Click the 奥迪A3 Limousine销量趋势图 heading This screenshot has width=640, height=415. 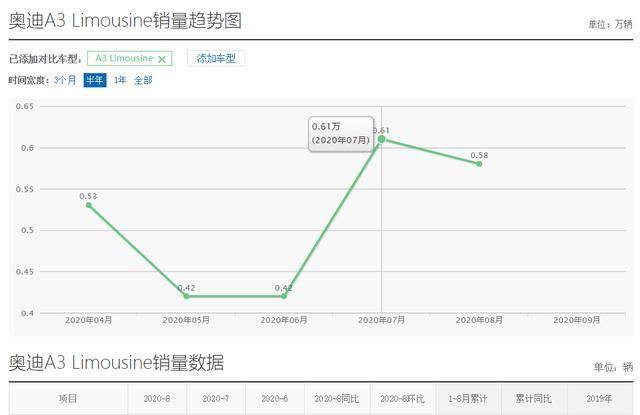point(125,21)
